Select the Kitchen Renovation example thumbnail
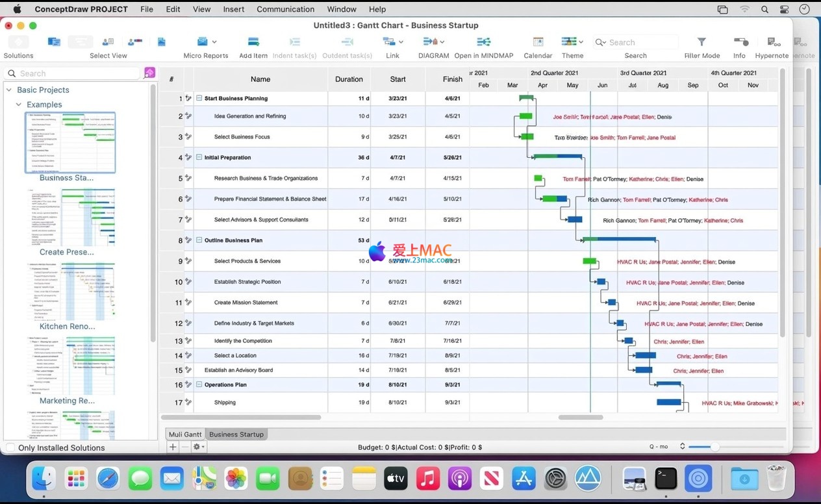This screenshot has height=504, width=821. point(70,292)
